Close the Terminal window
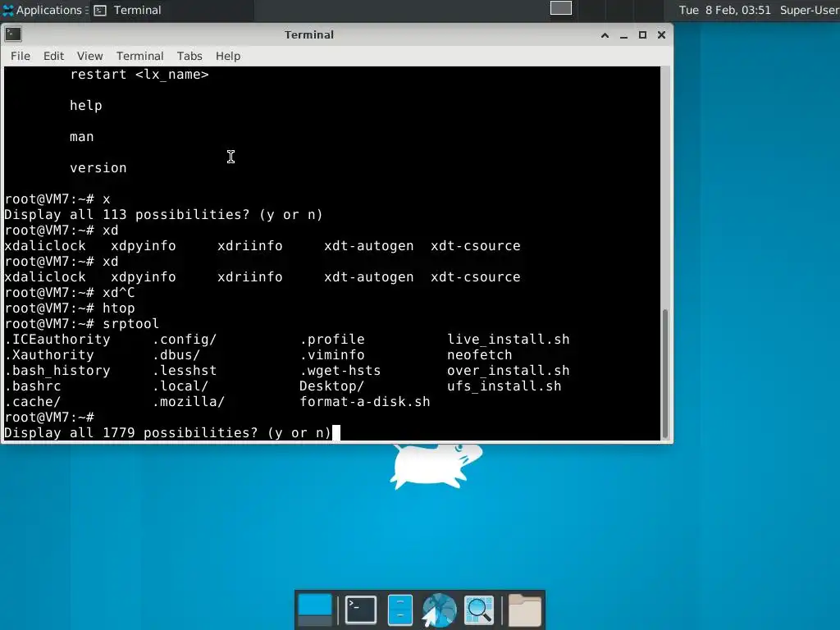The width and height of the screenshot is (840, 630). [662, 34]
